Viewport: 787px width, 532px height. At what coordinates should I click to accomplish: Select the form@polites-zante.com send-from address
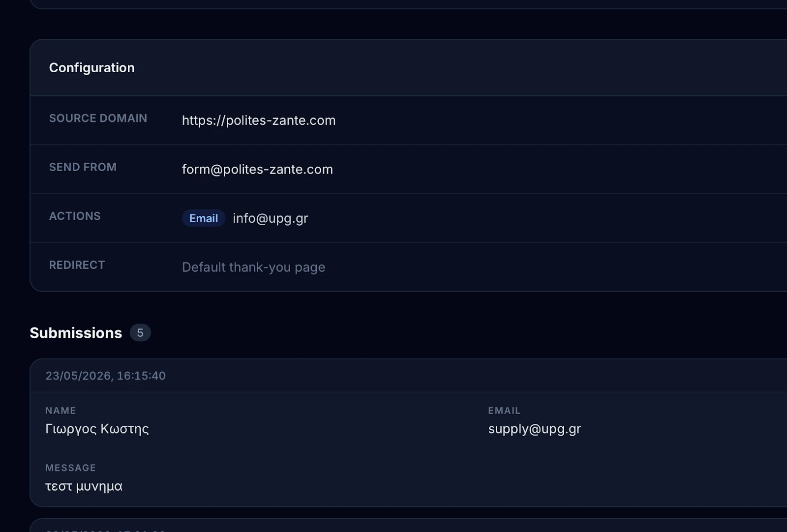tap(257, 170)
